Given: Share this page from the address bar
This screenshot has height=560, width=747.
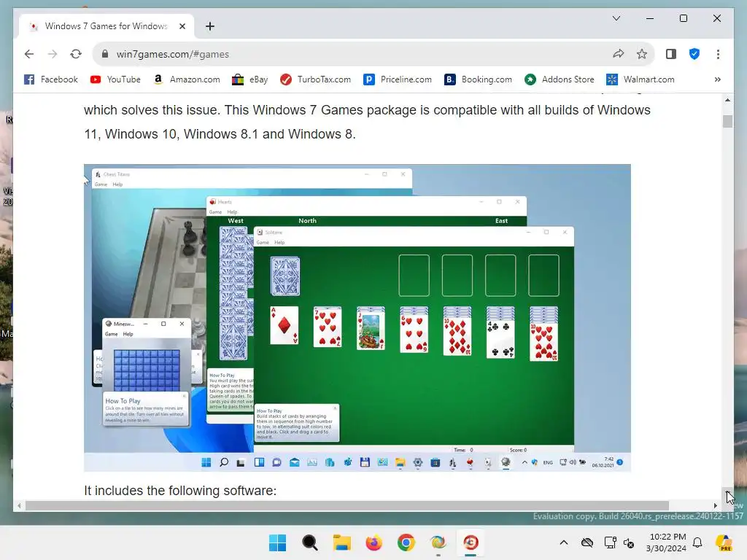Looking at the screenshot, I should [x=619, y=54].
